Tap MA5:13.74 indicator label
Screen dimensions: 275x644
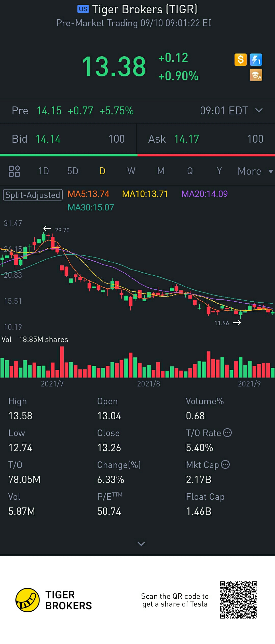(88, 194)
